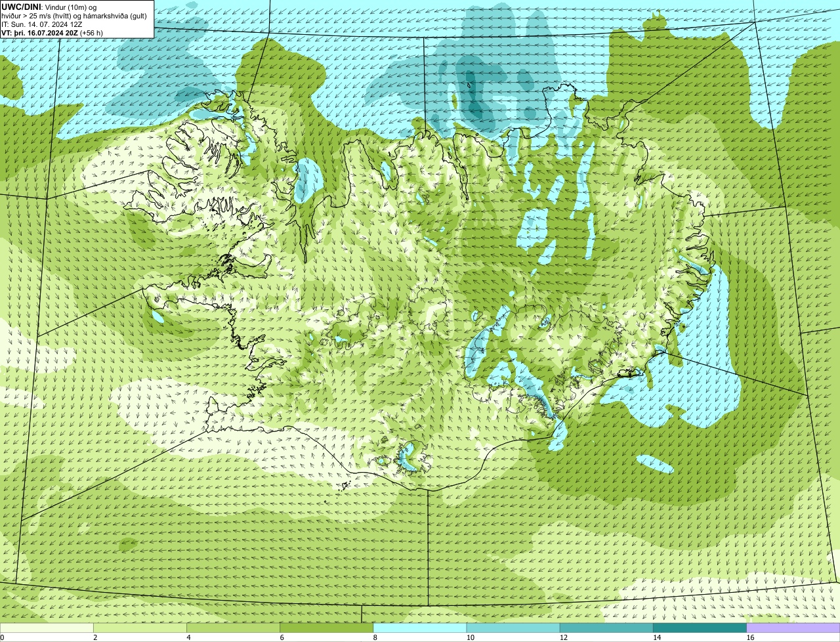Click the "VT: þri. 16.07.2024 20Z (+56 h)" line
This screenshot has width=840, height=642.
pyautogui.click(x=52, y=32)
